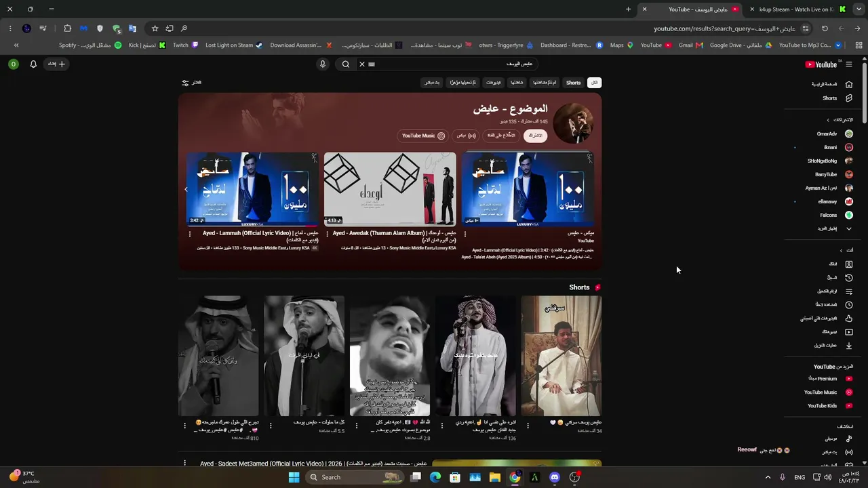This screenshot has width=868, height=488.
Task: Open Playlists in the sidebar
Action: pos(833,291)
